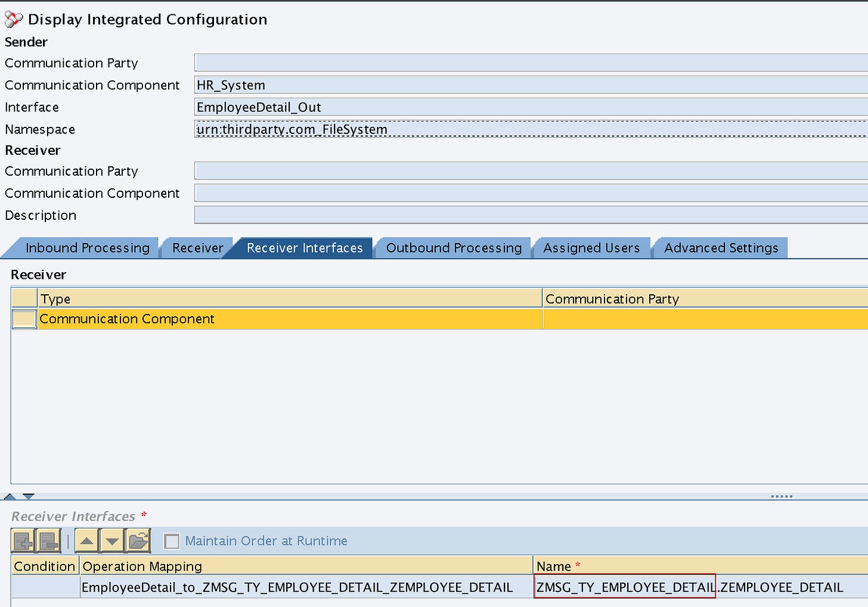Image resolution: width=868 pixels, height=607 pixels.
Task: Click the Sender Communication Party field
Action: (531, 63)
